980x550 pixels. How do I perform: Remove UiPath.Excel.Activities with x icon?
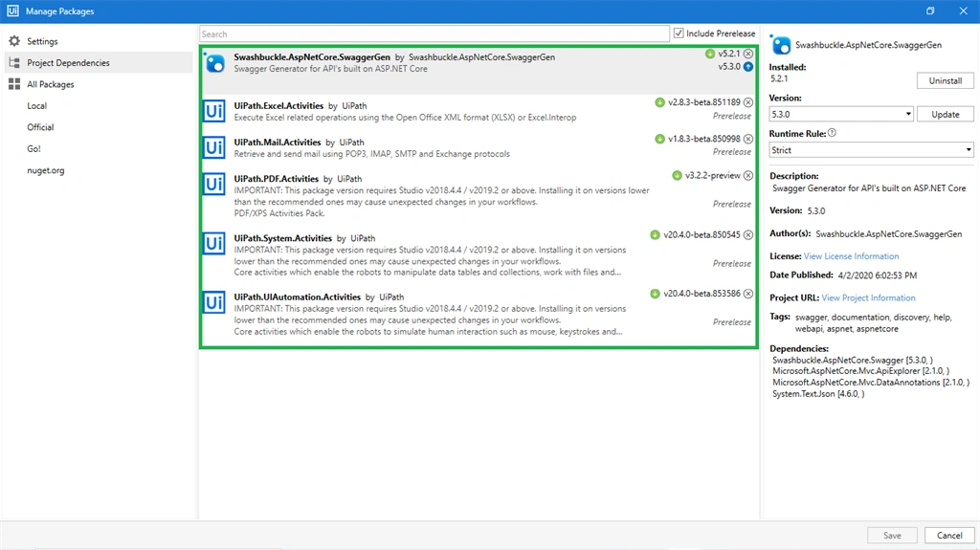[x=748, y=102]
